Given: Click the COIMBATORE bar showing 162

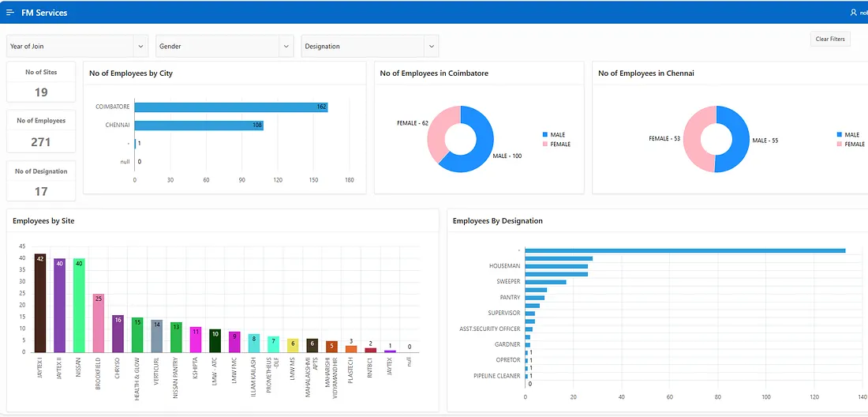Looking at the screenshot, I should coord(230,107).
